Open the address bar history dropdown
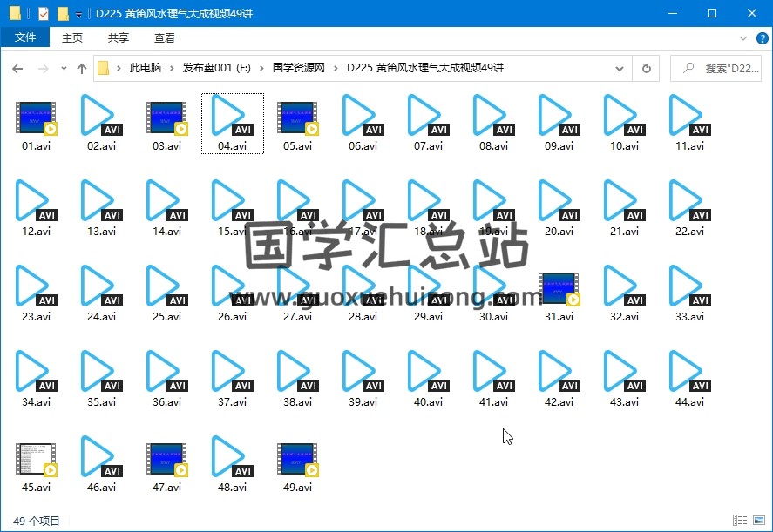 tap(620, 69)
